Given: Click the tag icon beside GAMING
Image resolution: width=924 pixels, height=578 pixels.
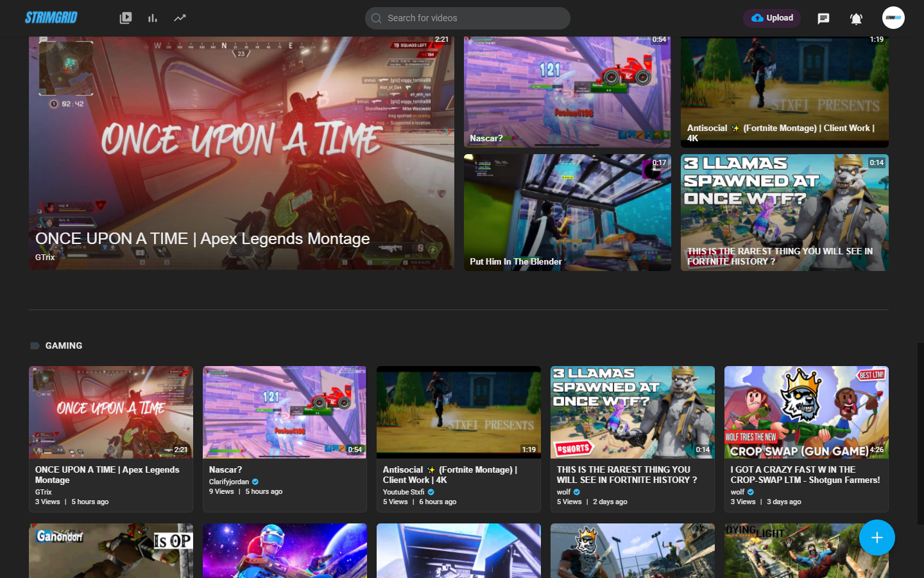Looking at the screenshot, I should [x=35, y=346].
